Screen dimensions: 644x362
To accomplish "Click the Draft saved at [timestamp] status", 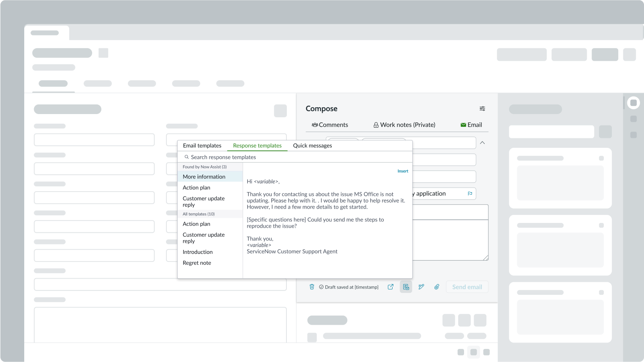I will [x=348, y=287].
